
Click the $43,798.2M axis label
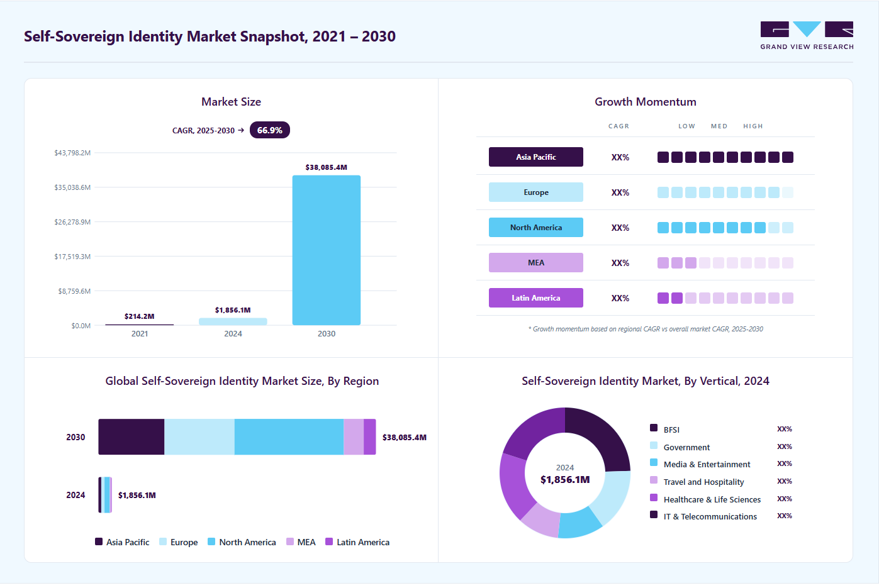(x=72, y=153)
